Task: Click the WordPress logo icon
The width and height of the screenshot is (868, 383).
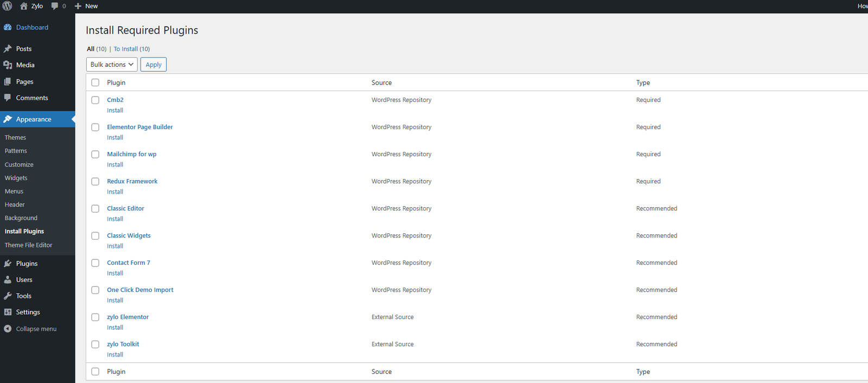Action: [x=8, y=6]
